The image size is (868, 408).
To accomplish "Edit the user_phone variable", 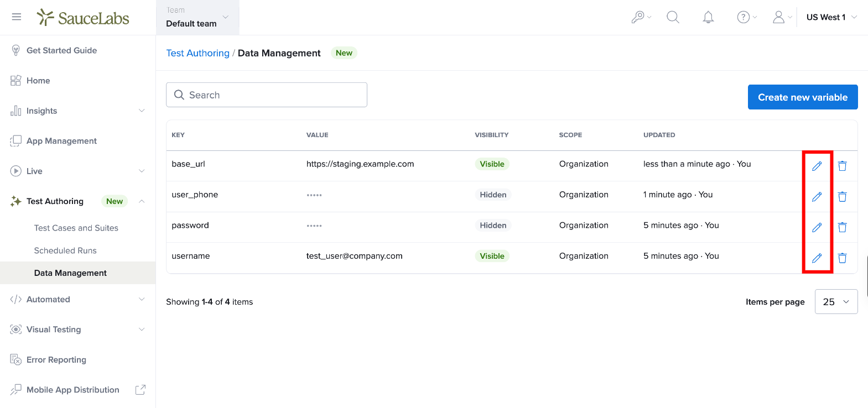I will tap(817, 197).
